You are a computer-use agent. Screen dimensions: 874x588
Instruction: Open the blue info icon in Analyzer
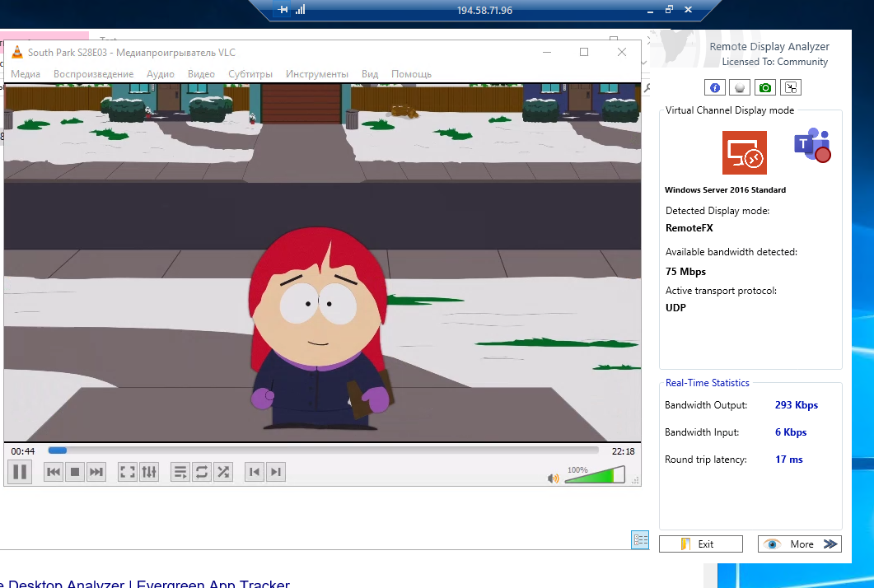coord(715,87)
